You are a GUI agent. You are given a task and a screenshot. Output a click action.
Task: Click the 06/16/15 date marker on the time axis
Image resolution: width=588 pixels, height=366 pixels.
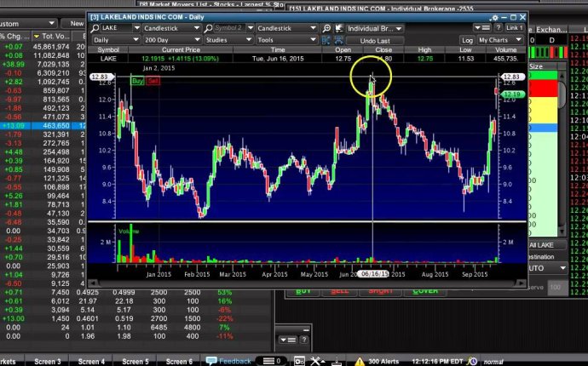tap(373, 274)
